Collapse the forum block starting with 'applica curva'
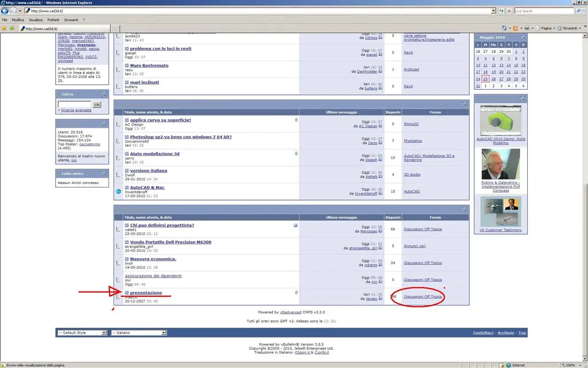 464,105
